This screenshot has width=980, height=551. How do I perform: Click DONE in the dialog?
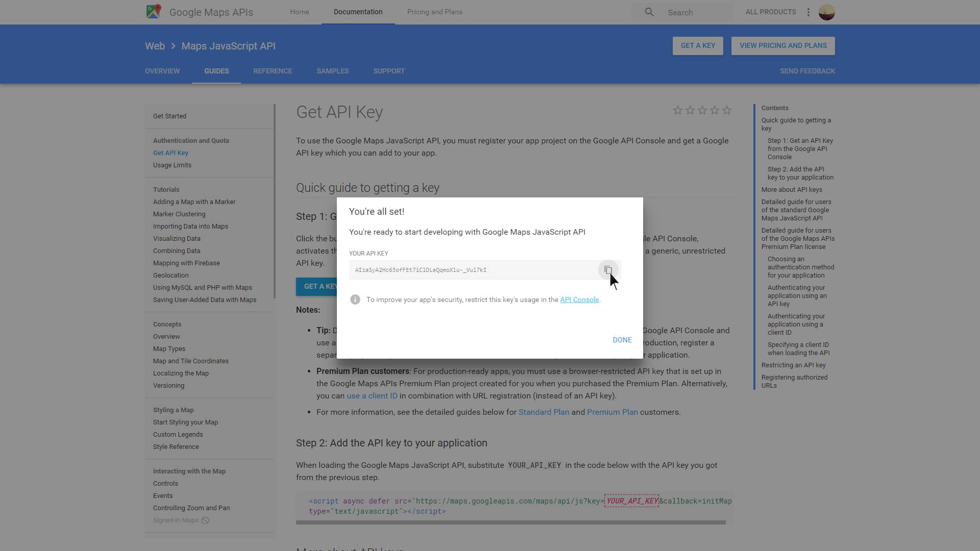tap(622, 340)
